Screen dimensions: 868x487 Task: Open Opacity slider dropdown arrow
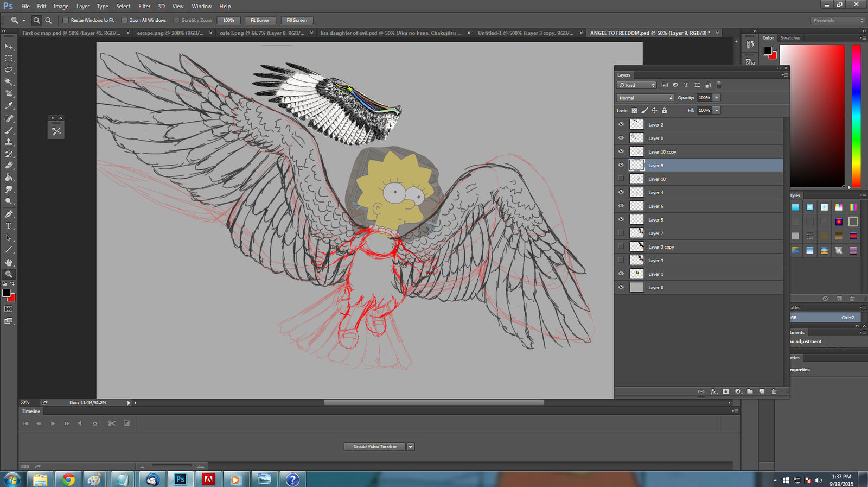click(717, 98)
